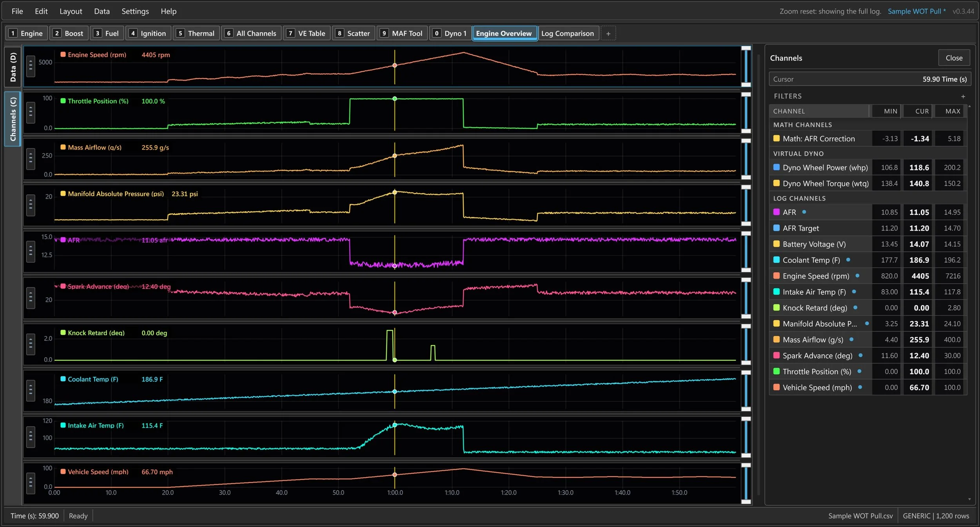Image resolution: width=980 pixels, height=527 pixels.
Task: Click the blue dot next to Engine Speed
Action: [857, 276]
